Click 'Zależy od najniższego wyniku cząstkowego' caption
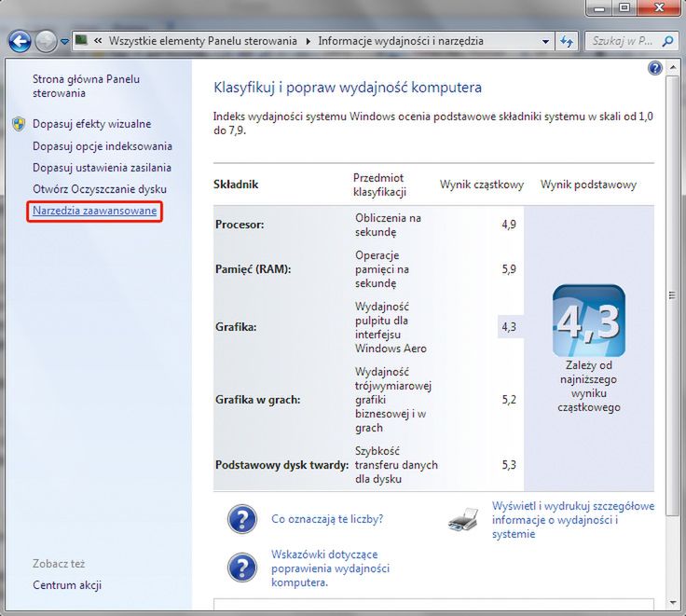This screenshot has height=616, width=686. coord(589,387)
